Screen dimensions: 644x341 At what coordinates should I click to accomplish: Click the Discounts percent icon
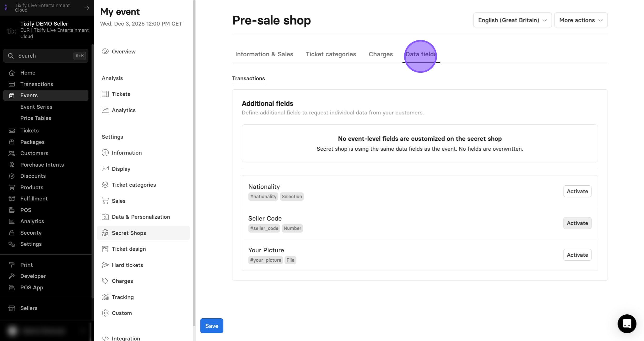(12, 176)
